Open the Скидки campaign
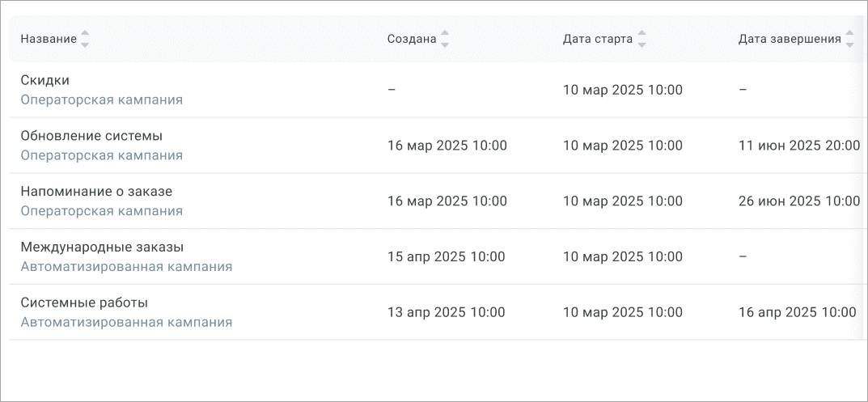The width and height of the screenshot is (868, 402). 44,80
